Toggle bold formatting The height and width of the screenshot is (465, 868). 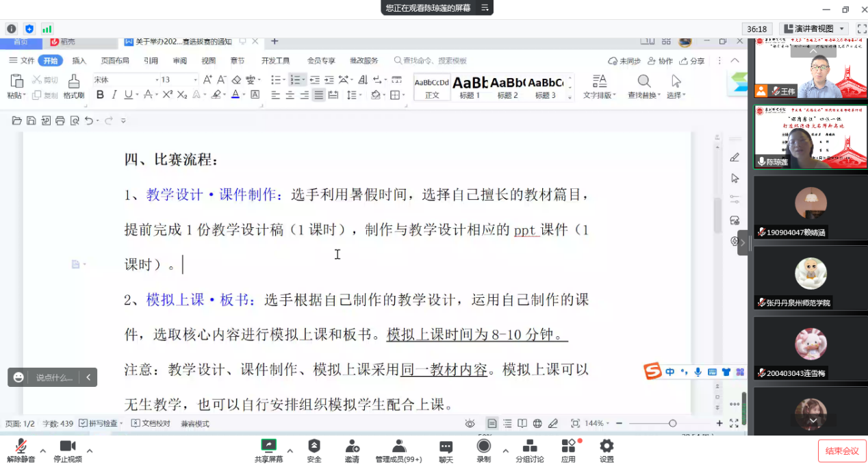[x=100, y=95]
